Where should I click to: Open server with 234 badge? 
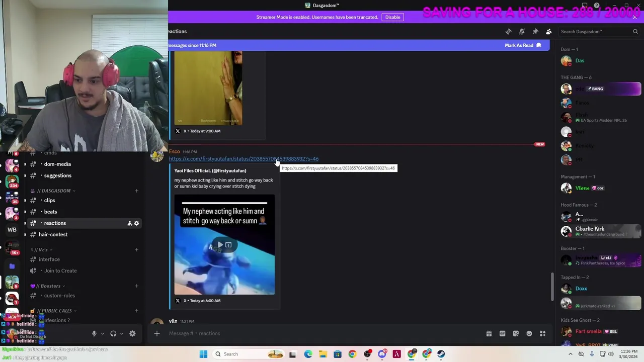12,181
